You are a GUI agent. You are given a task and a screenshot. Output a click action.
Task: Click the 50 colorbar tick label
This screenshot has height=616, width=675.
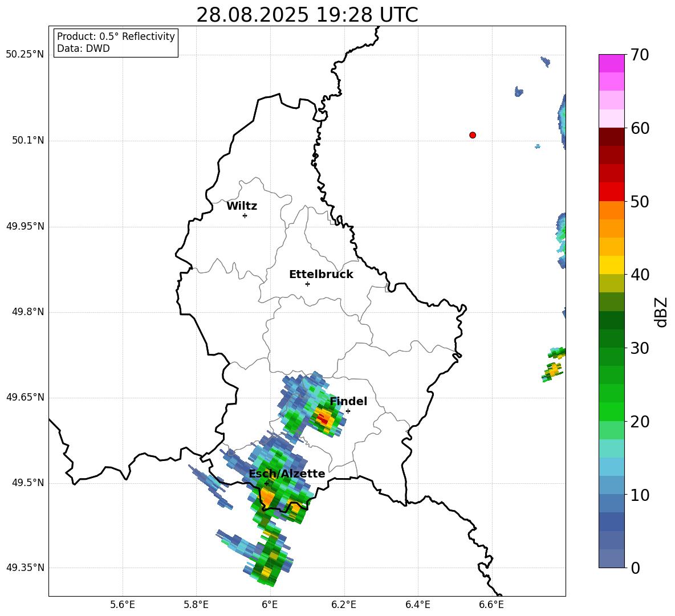640,202
